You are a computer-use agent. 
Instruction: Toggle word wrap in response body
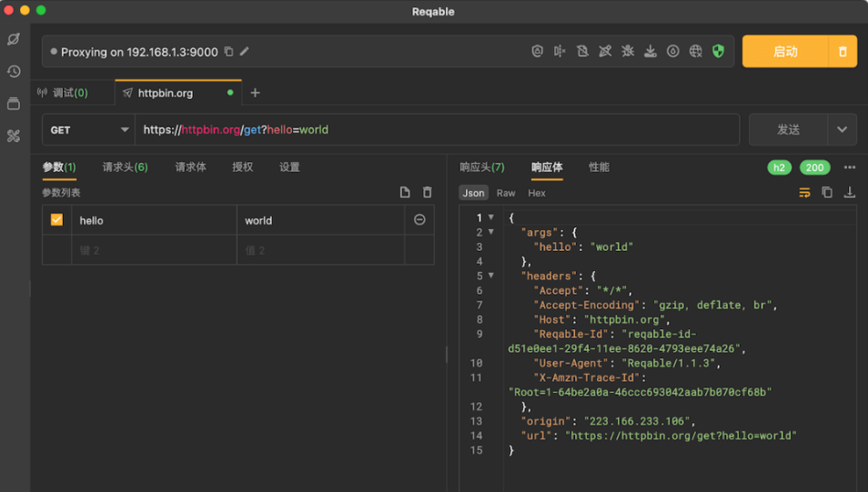[804, 193]
